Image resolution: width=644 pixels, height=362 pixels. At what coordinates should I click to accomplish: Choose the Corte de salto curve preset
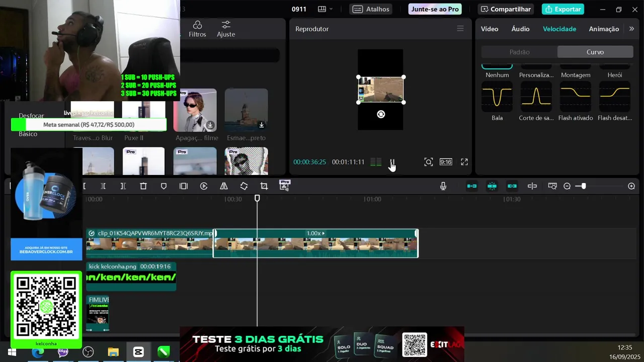coord(536,97)
